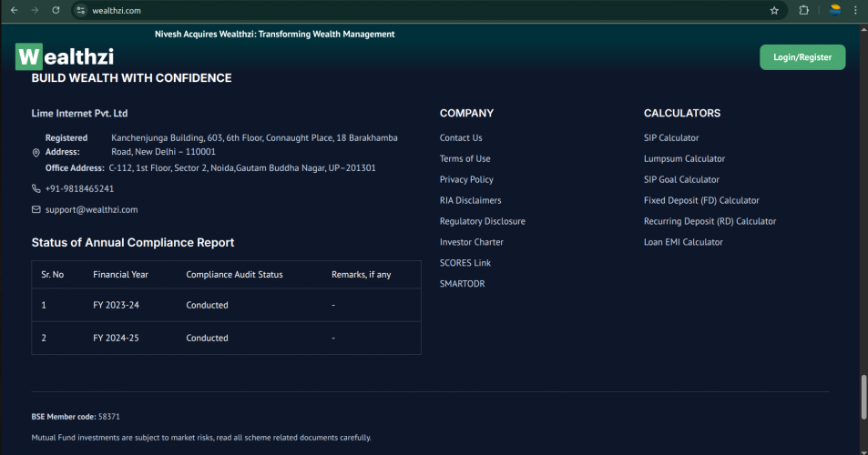Select FY 2024-25 table cell

(x=116, y=338)
